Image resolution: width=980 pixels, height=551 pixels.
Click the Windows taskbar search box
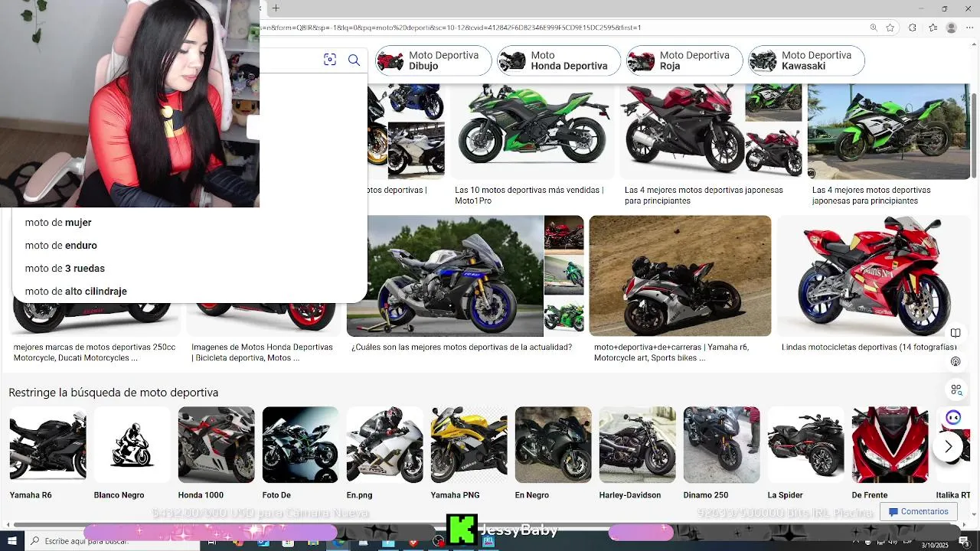113,541
